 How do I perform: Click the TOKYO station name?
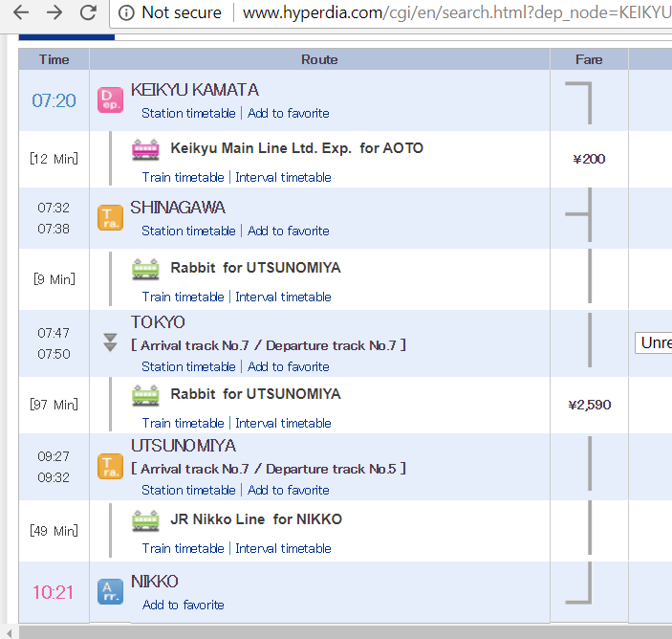click(158, 322)
